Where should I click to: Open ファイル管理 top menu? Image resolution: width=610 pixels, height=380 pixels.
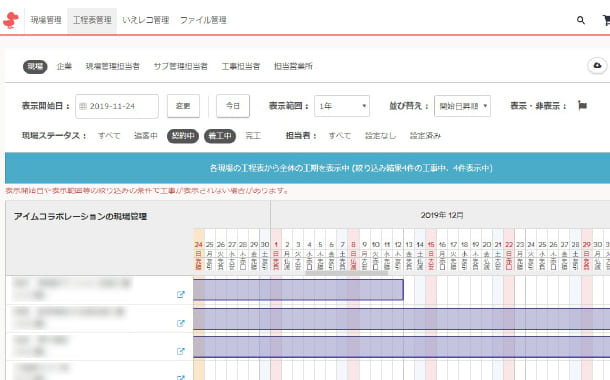[x=203, y=20]
